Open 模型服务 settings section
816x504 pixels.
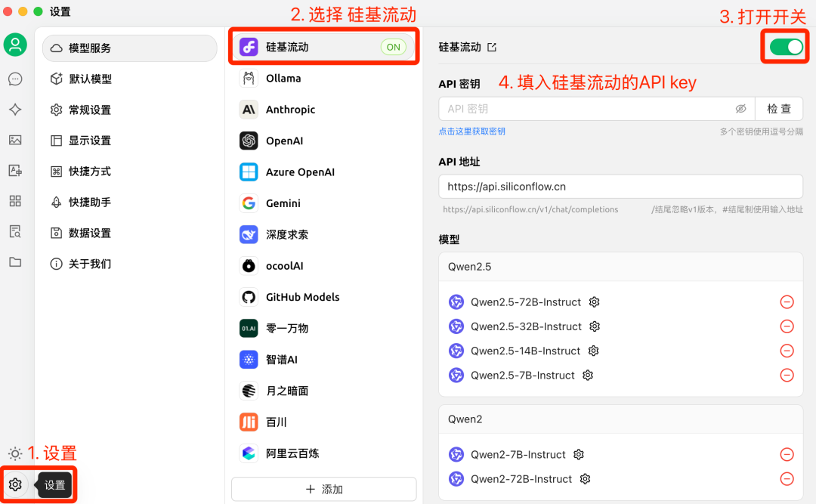click(130, 48)
